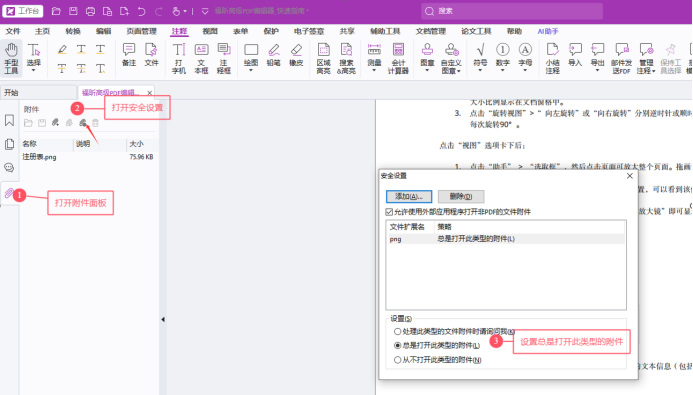Click the 文件扩展名 column header
This screenshot has height=395, width=693.
point(411,227)
